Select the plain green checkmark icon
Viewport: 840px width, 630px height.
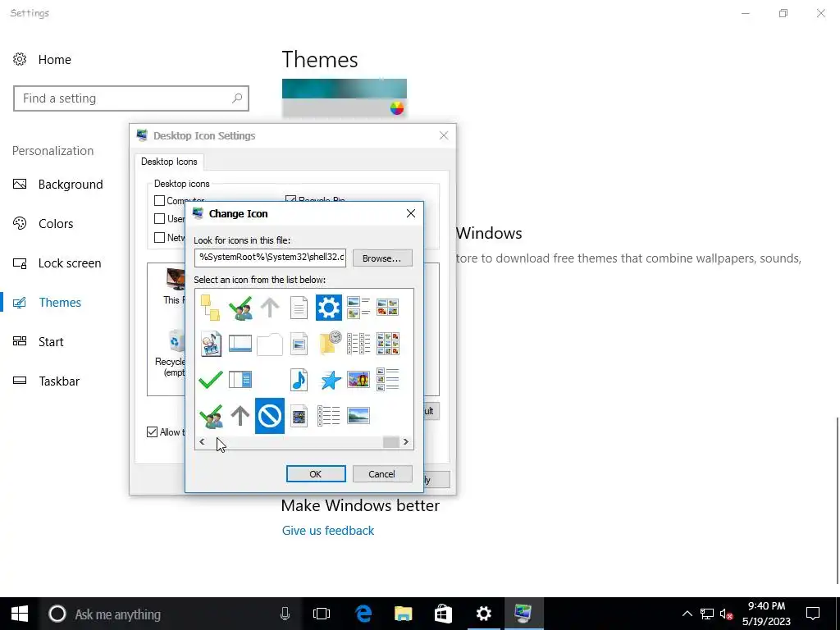click(211, 380)
